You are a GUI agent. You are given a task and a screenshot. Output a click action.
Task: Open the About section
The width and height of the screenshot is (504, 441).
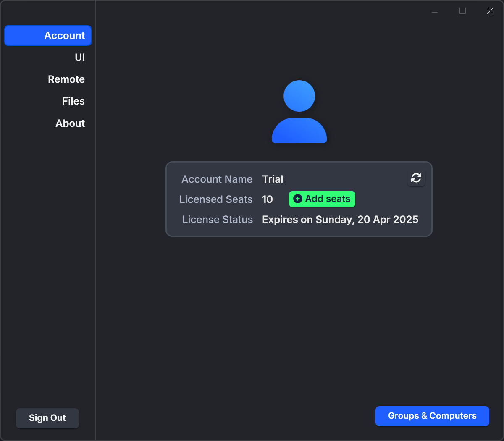click(x=70, y=123)
